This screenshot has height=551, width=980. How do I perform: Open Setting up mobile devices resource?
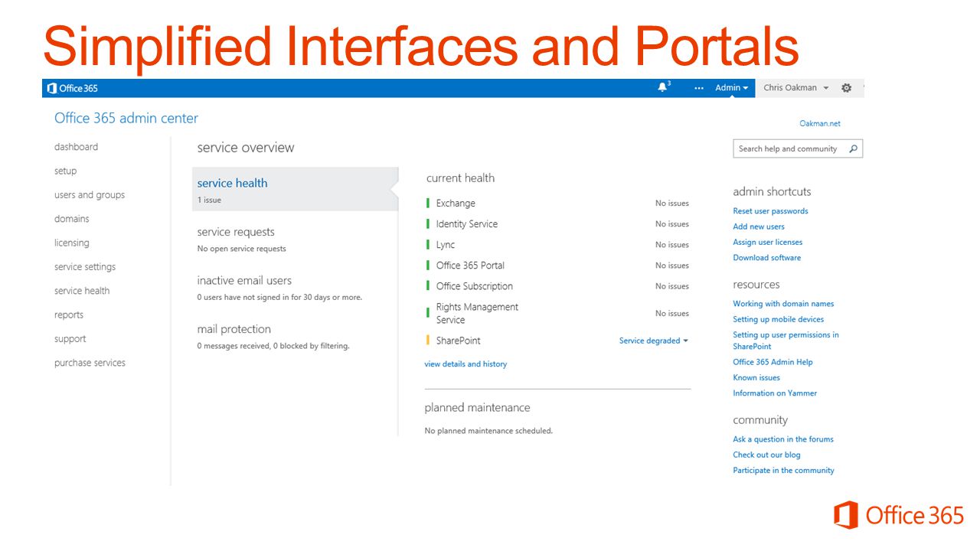click(779, 319)
